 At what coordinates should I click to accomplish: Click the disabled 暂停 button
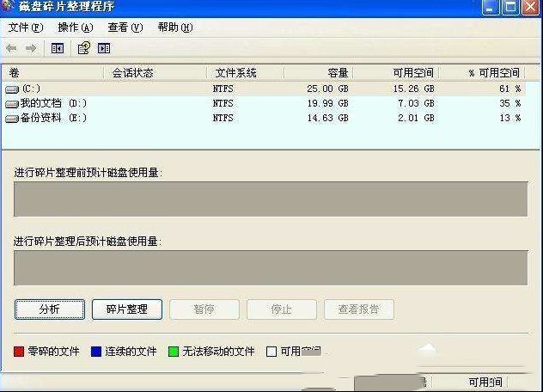(x=204, y=309)
